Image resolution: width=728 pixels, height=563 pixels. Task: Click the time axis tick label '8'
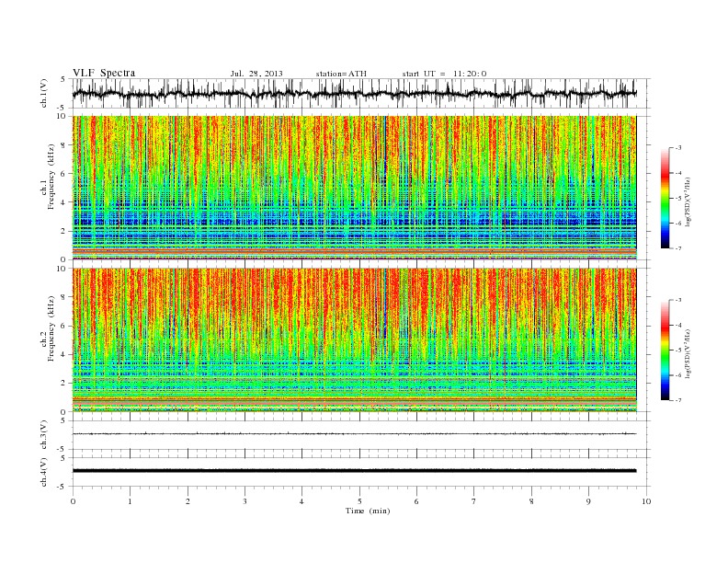pos(531,501)
